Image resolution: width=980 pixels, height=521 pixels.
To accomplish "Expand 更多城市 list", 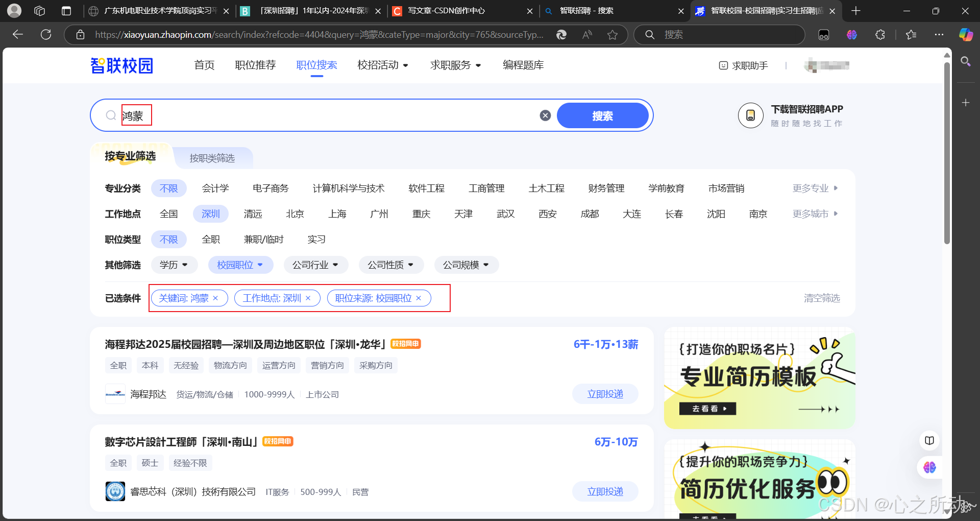I will (815, 214).
